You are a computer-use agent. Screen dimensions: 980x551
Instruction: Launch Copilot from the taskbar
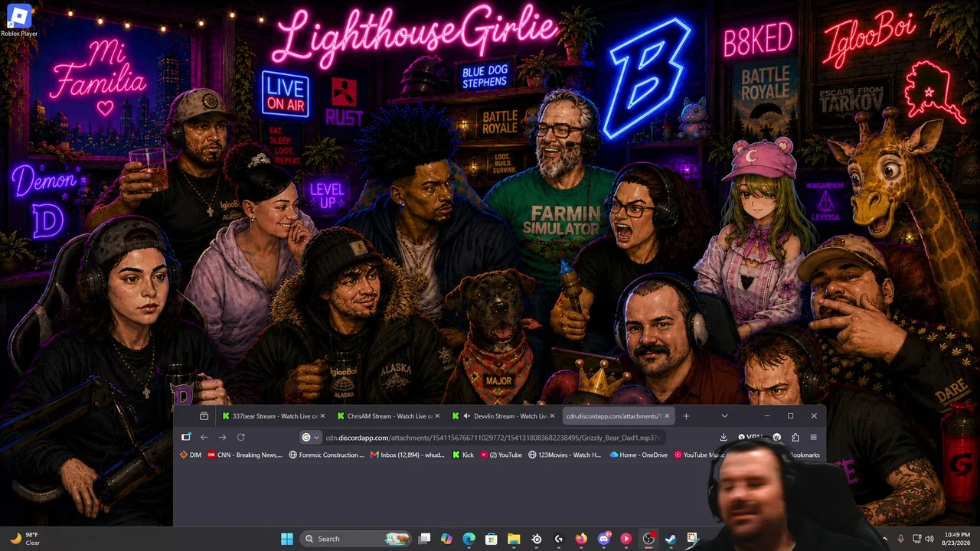[447, 539]
